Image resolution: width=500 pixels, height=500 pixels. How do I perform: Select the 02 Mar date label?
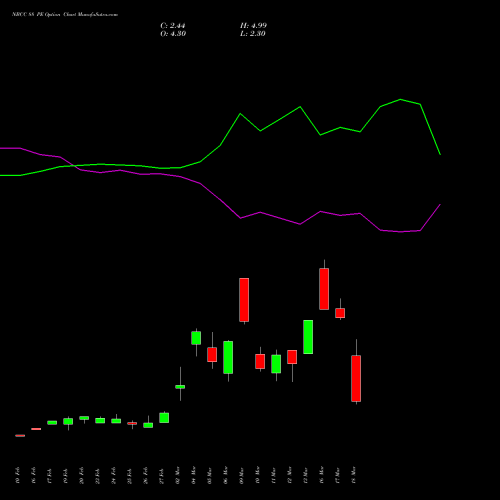178,476
